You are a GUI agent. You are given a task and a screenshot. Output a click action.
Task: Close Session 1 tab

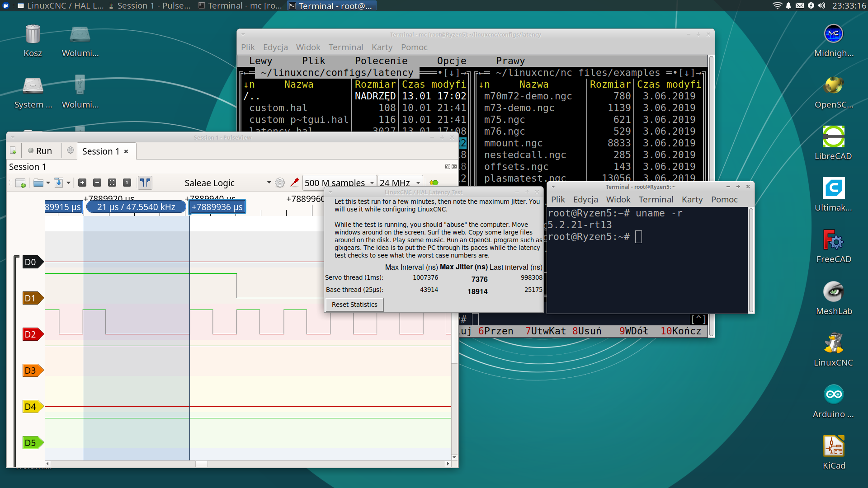click(126, 151)
